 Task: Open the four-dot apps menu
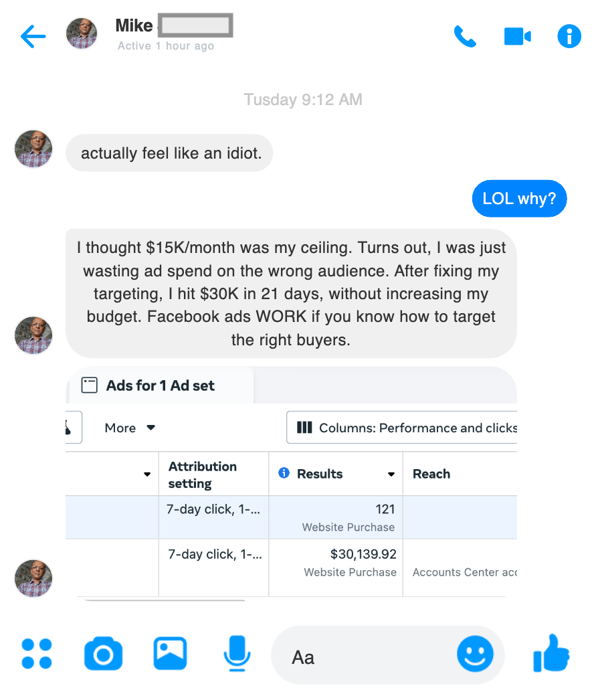click(37, 654)
